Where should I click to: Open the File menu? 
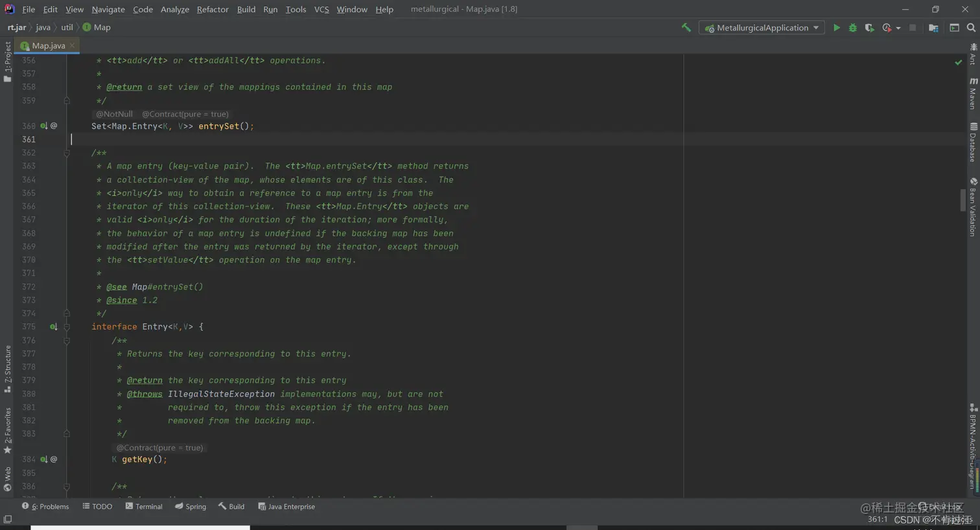(x=29, y=9)
